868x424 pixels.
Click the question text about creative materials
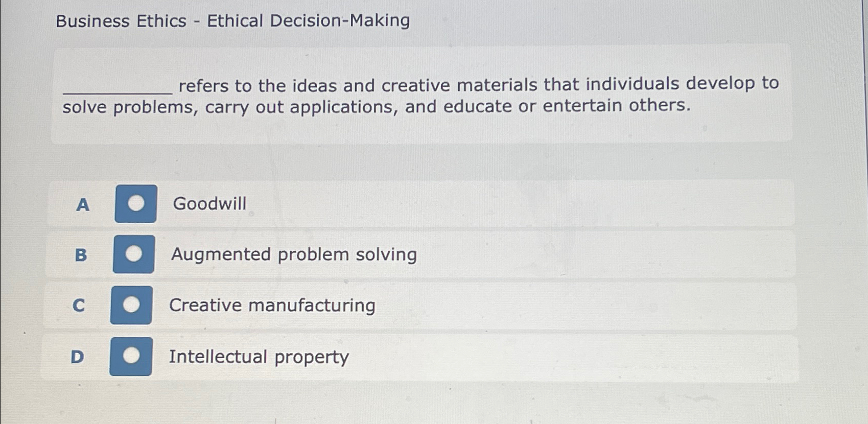tap(419, 96)
